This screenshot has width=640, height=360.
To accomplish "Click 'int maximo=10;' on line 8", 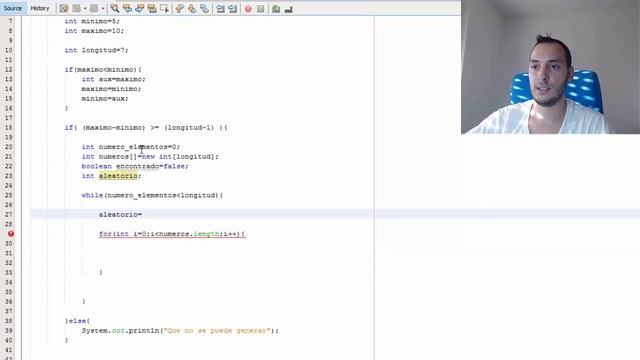I will (94, 31).
